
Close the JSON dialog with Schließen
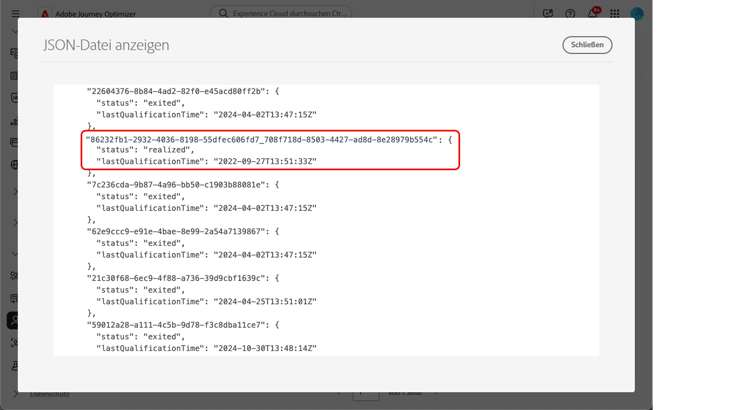click(x=587, y=45)
